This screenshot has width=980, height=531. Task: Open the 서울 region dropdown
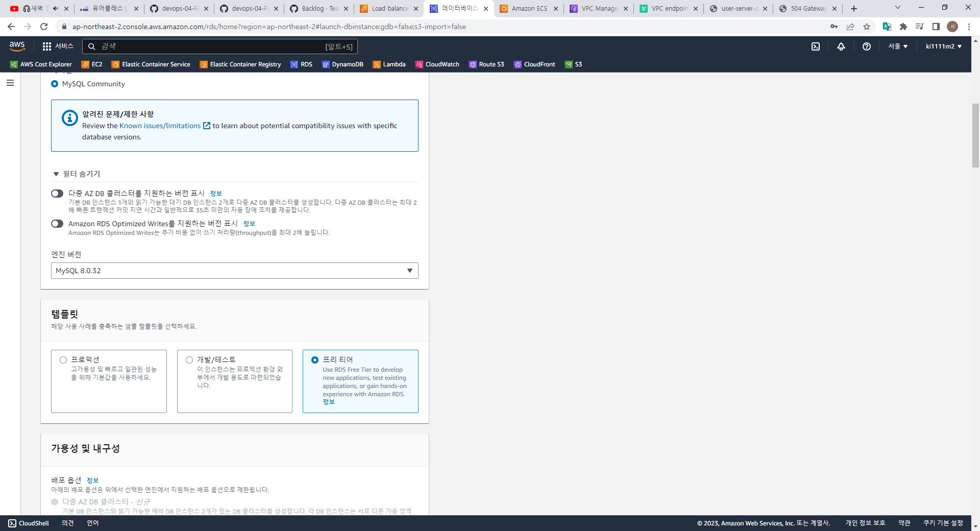(898, 46)
